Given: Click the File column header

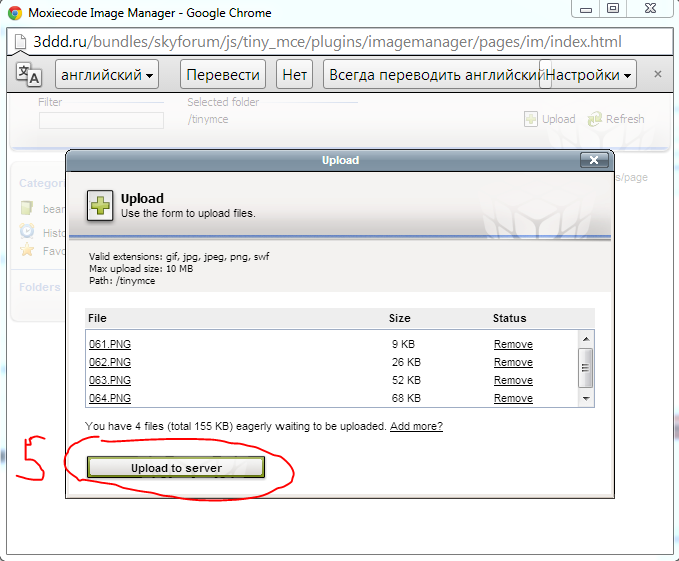Looking at the screenshot, I should point(97,318).
